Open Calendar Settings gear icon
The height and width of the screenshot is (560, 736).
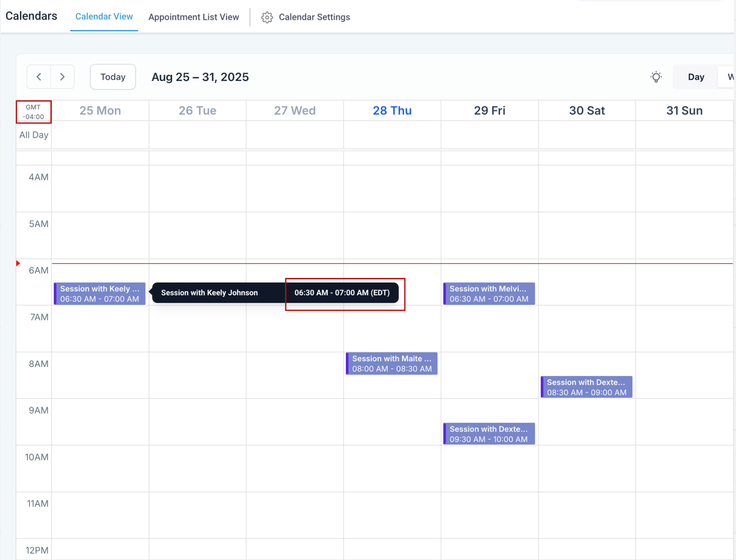point(267,17)
